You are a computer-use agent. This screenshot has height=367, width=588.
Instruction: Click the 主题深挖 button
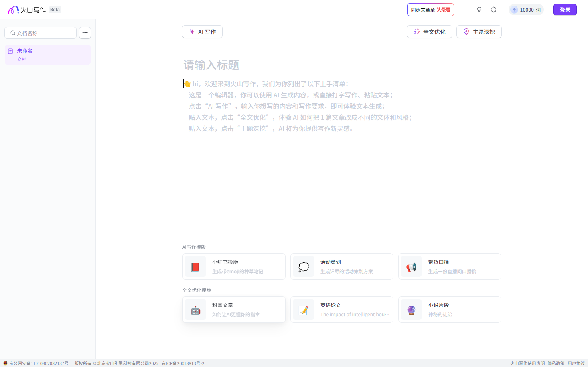[x=479, y=32]
